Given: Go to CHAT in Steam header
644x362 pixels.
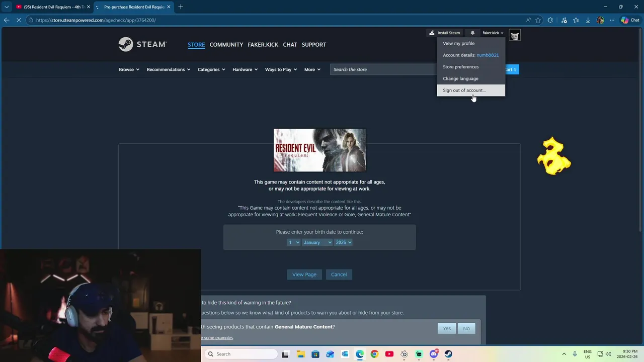Looking at the screenshot, I should [290, 44].
